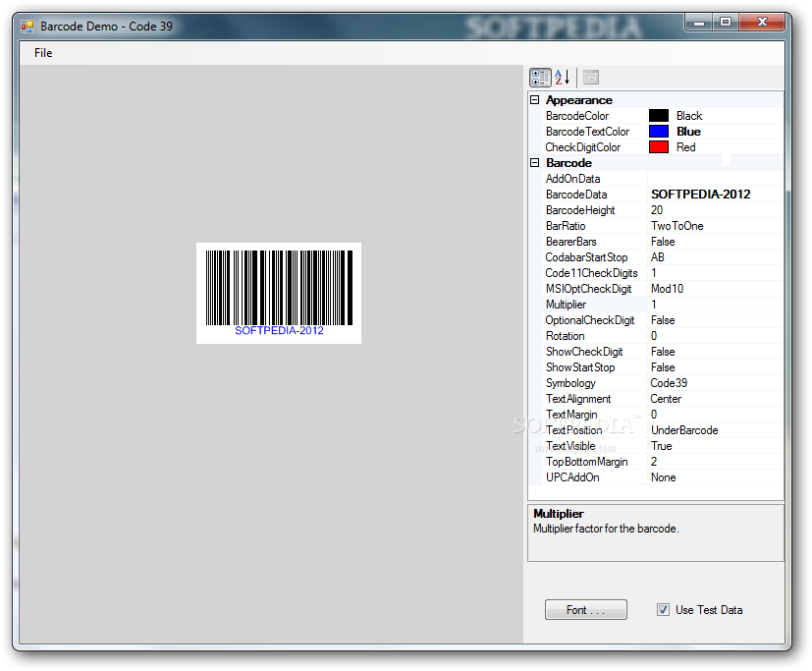Click the Font . . . button
Screen dimensions: 812x671
[586, 610]
